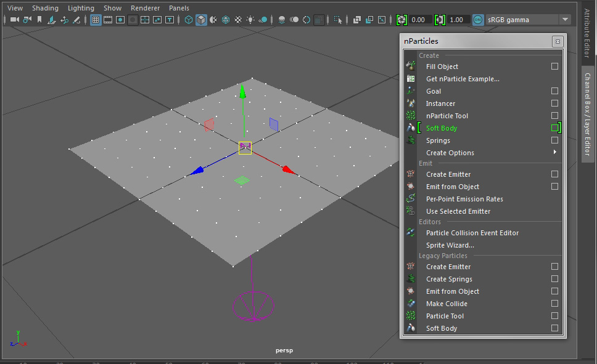Click the Select Camera icon in panel toolbar
The image size is (597, 364).
click(14, 20)
